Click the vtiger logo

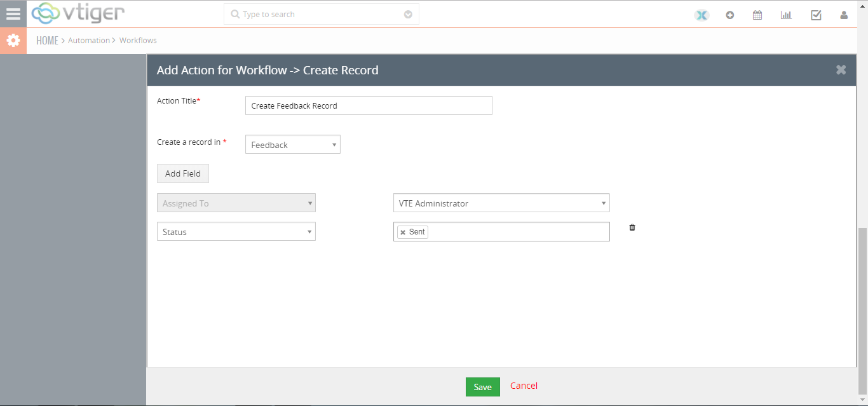pyautogui.click(x=78, y=13)
